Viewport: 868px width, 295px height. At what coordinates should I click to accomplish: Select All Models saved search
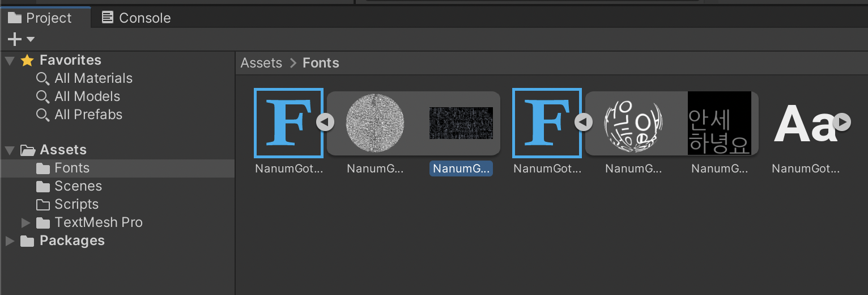(x=87, y=96)
